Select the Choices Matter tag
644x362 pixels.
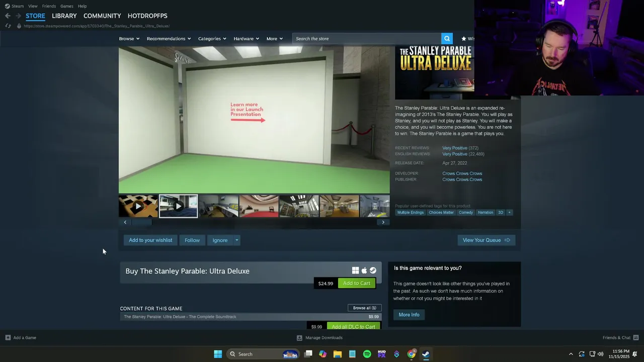tap(441, 212)
